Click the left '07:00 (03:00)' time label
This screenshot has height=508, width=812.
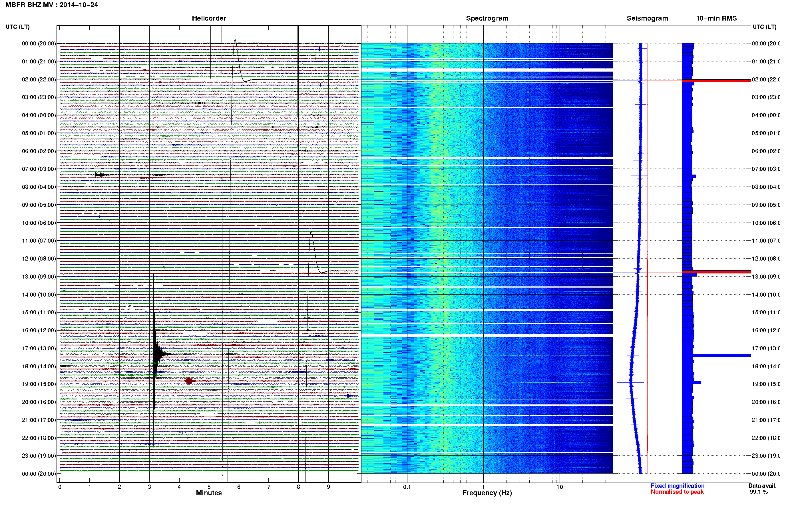(x=39, y=169)
